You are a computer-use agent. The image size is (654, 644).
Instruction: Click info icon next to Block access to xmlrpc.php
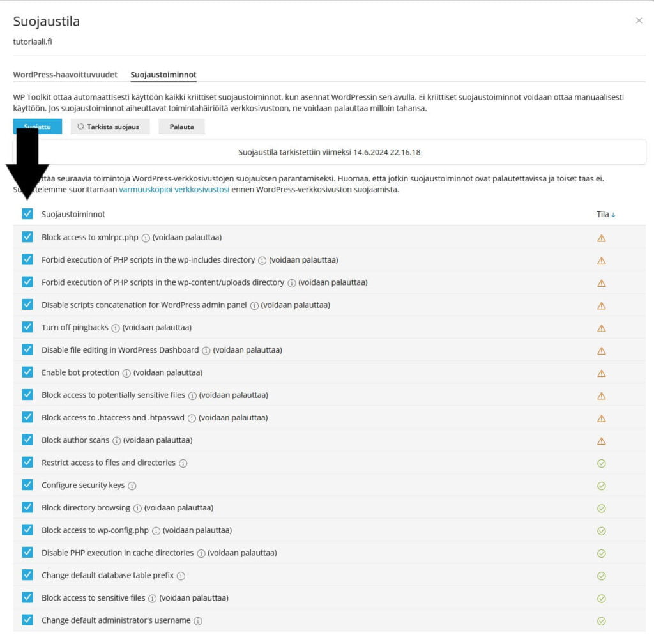pyautogui.click(x=146, y=238)
